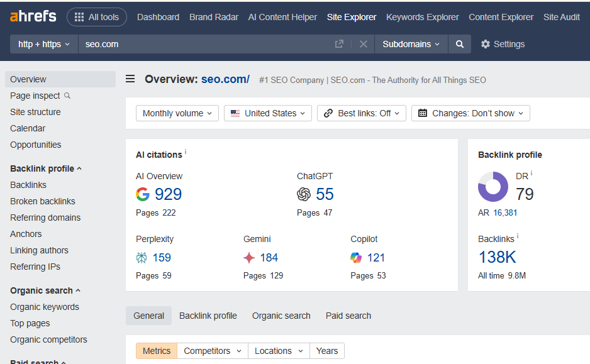Open Settings gear in toolbar
Viewport: 590px width, 364px height.
(x=503, y=44)
